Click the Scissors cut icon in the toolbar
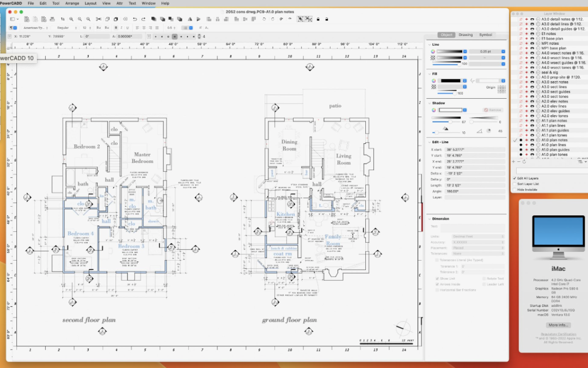 [99, 19]
